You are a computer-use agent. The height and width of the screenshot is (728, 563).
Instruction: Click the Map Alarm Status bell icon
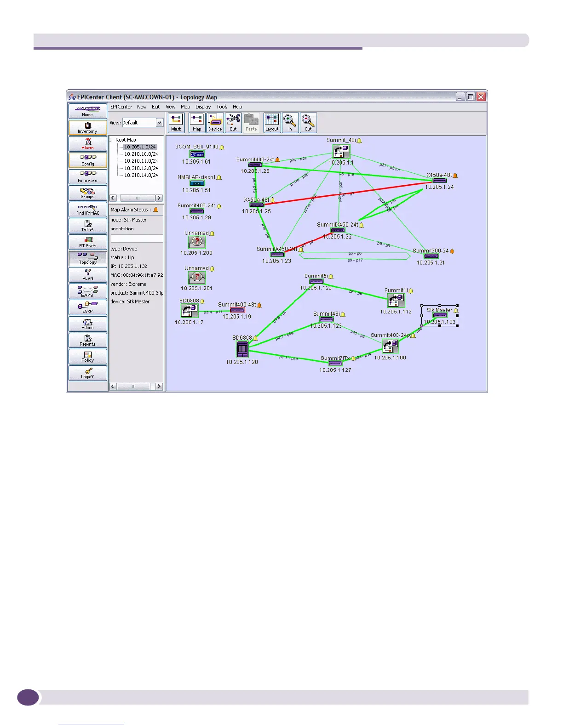click(x=156, y=210)
